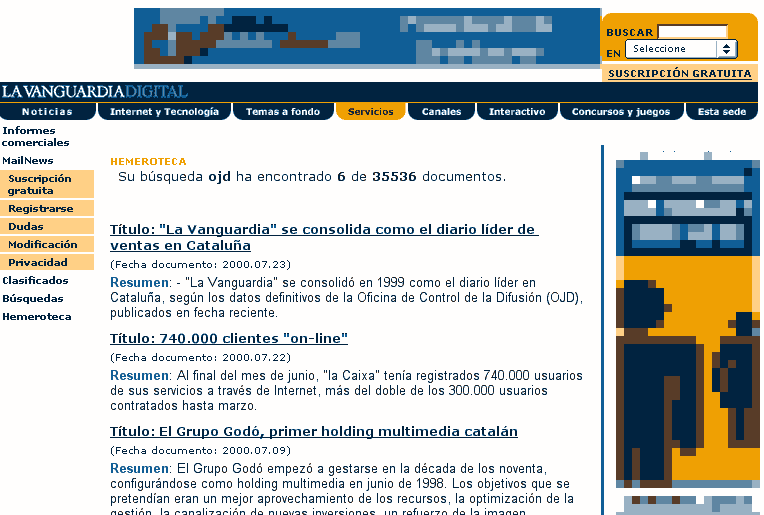This screenshot has width=764, height=515.
Task: Open the Interactivo tab
Action: (x=517, y=112)
